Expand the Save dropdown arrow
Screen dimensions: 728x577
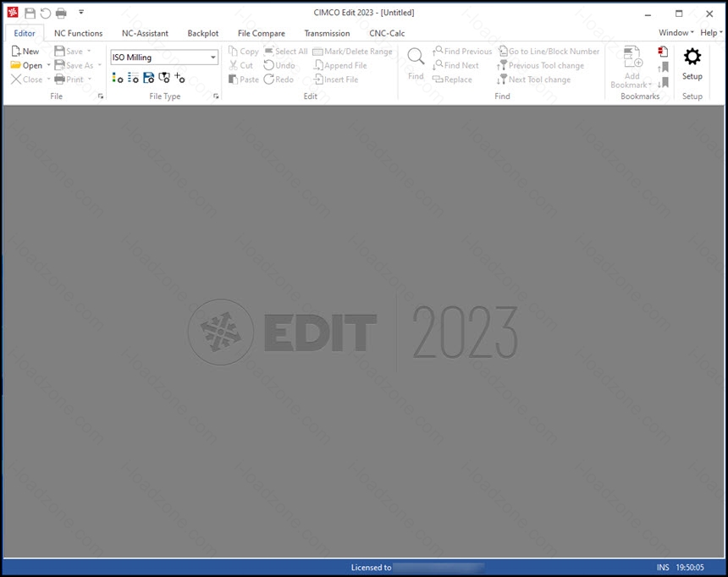89,51
